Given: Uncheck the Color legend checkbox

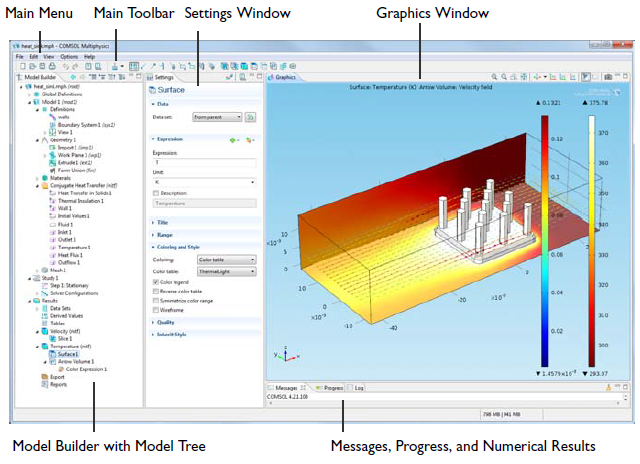Looking at the screenshot, I should point(156,282).
